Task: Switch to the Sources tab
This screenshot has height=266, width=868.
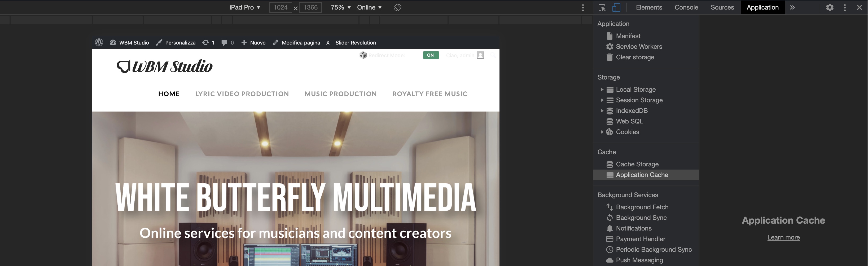Action: point(722,7)
